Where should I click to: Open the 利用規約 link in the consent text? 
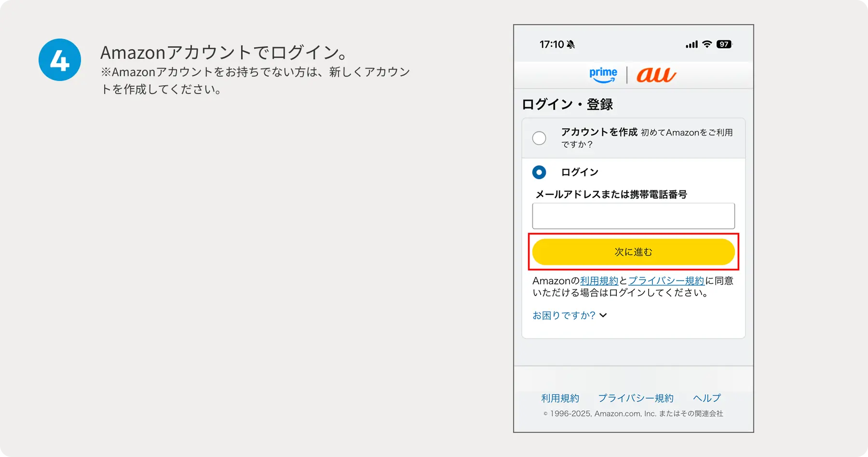(599, 281)
